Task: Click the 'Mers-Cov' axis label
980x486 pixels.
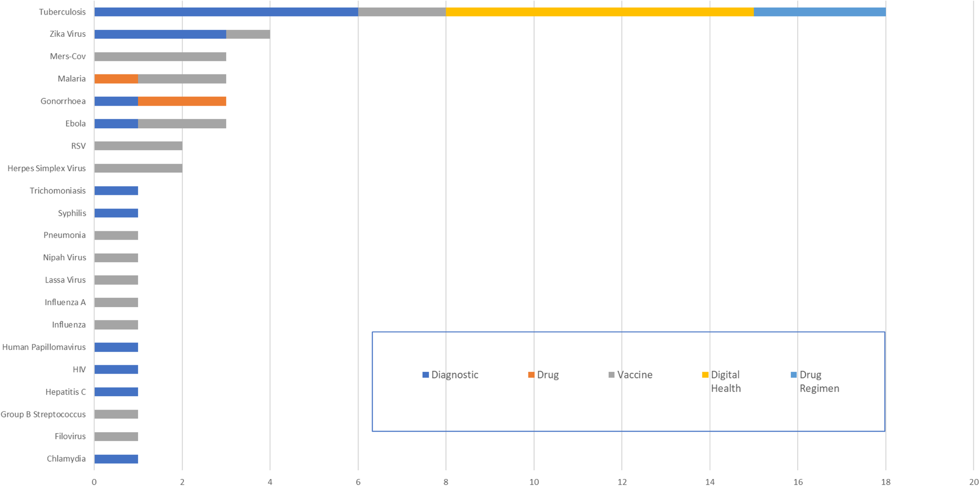Action: coord(68,56)
